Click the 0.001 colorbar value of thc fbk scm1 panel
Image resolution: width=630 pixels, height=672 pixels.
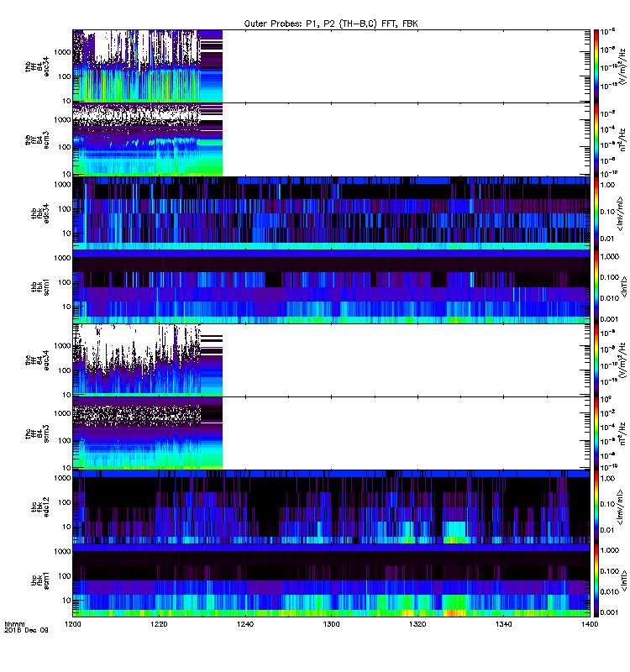point(610,612)
